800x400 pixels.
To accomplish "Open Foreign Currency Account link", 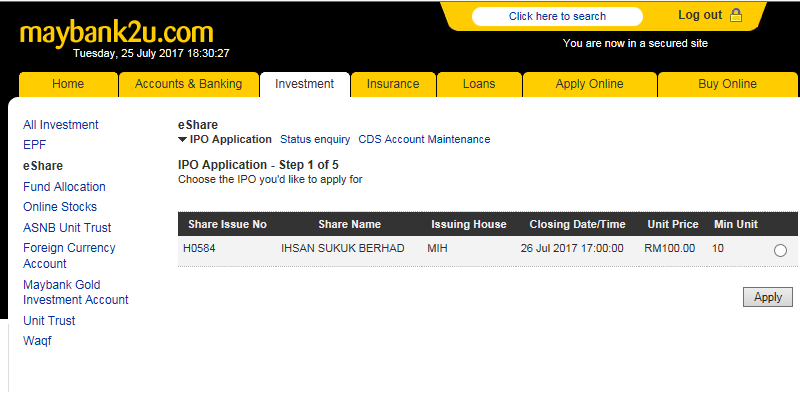I will click(x=69, y=256).
